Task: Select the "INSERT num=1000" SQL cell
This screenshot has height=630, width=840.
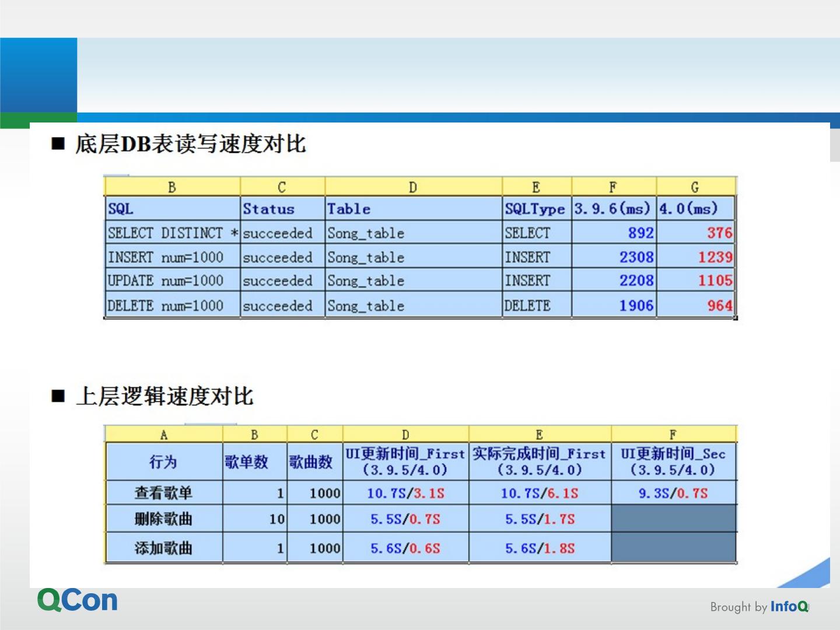Action: coord(172,257)
